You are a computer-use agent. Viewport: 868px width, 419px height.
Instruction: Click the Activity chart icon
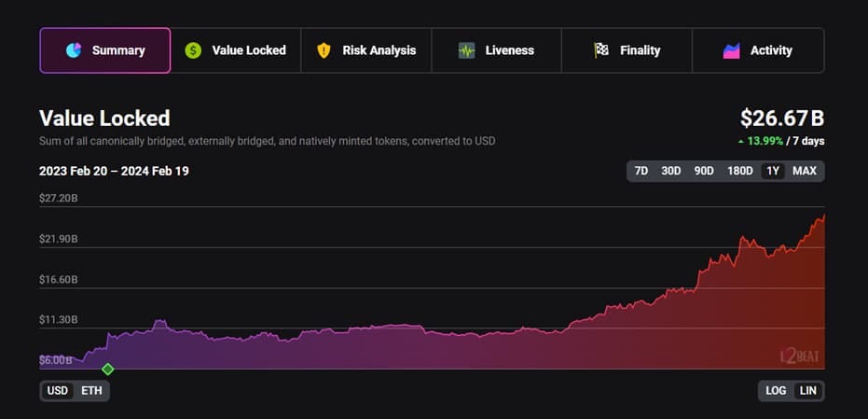click(x=732, y=50)
